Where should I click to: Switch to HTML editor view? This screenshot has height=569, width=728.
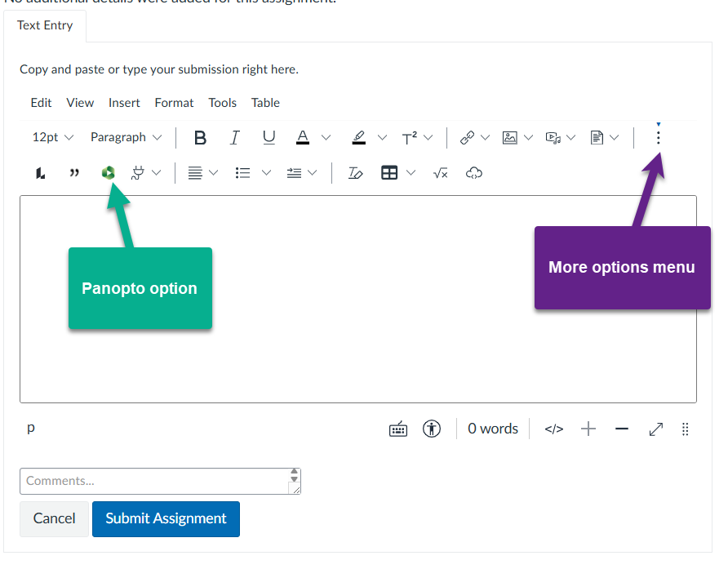tap(554, 429)
